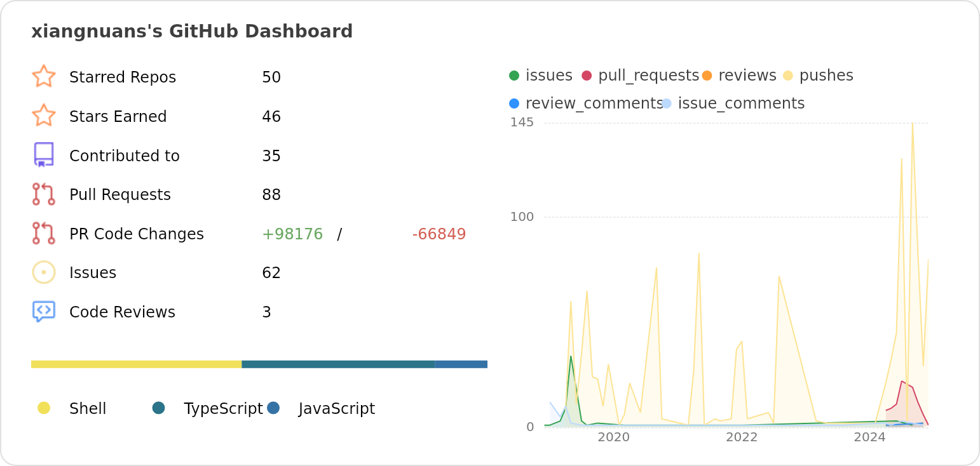Image resolution: width=980 pixels, height=466 pixels.
Task: Click the JavaScript segment of language bar
Action: click(461, 364)
